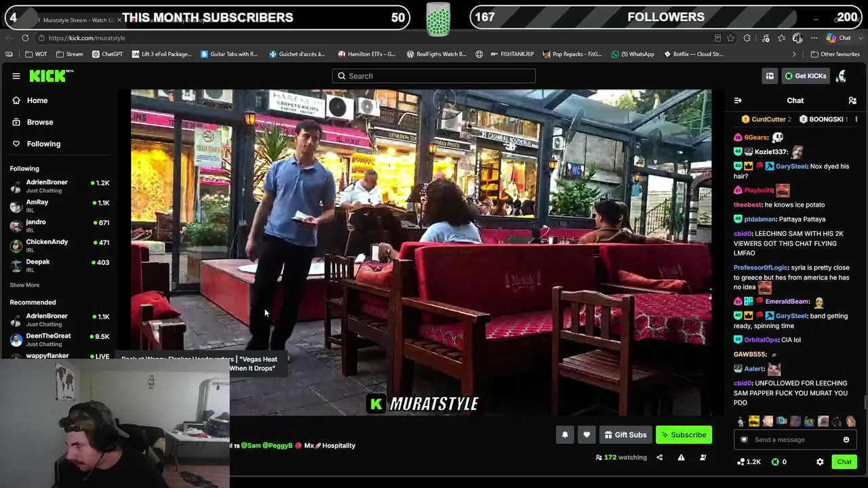Click the @Sam mention in stream title
The height and width of the screenshot is (488, 868).
point(251,446)
